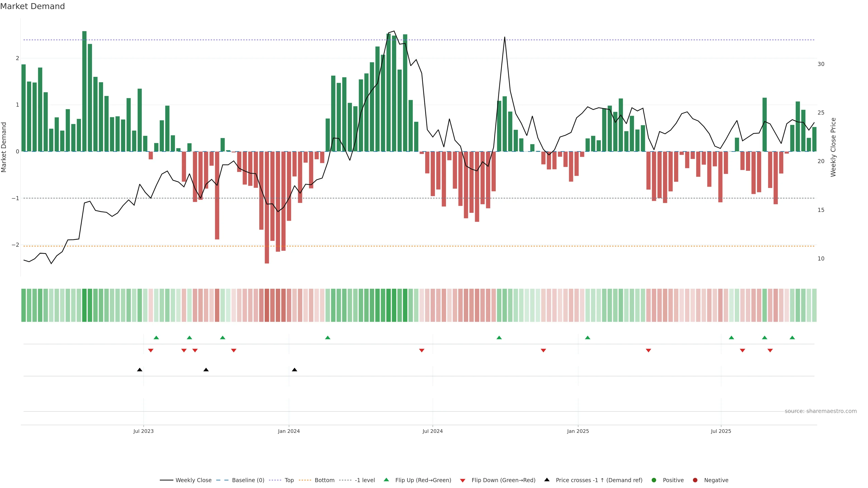Click source: sharemaestro.com text
Screen dimensions: 868x488
pos(821,411)
